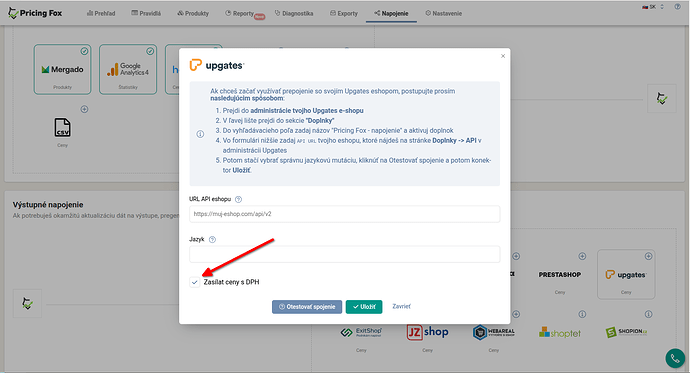This screenshot has height=373, width=690.
Task: Add connection with plus above CSV
Action: click(x=84, y=109)
